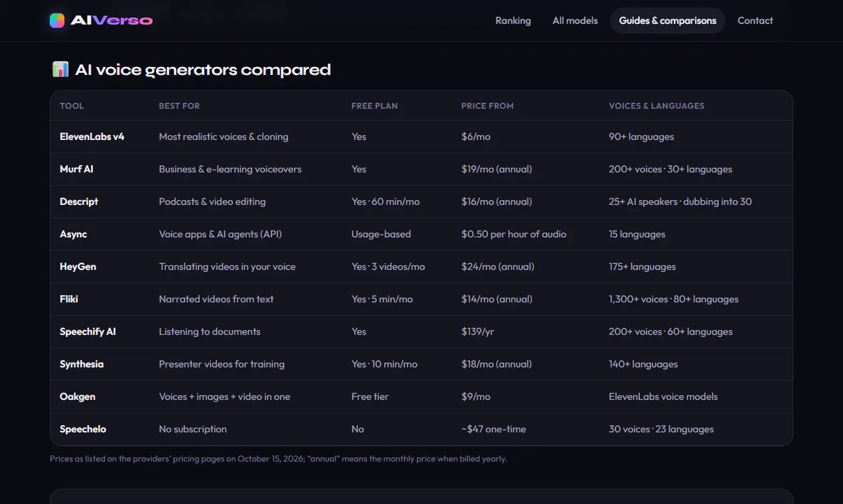Click the BEST FOR column header
The height and width of the screenshot is (504, 843).
(x=179, y=105)
